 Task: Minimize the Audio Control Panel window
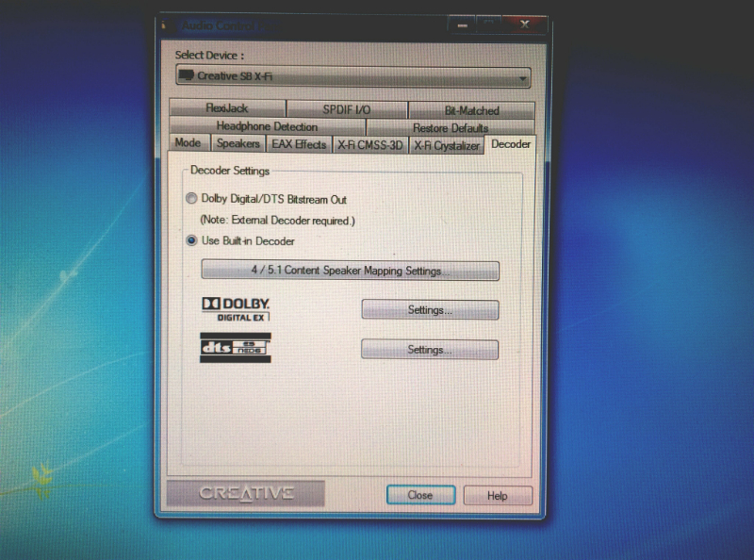[x=462, y=25]
